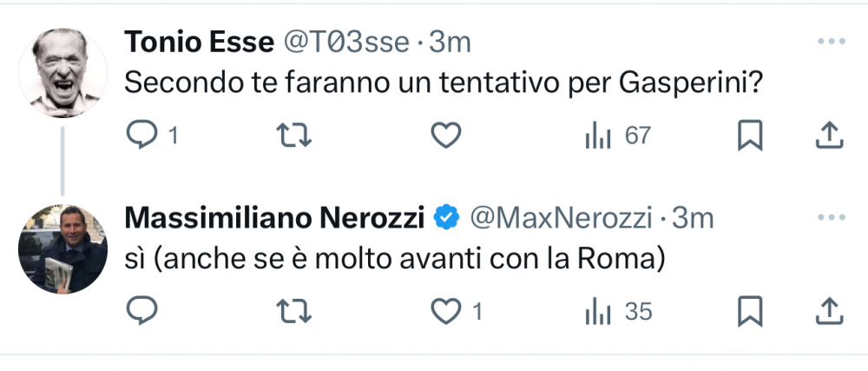View analytics showing 35 views
The width and height of the screenshot is (868, 371).
(x=618, y=312)
